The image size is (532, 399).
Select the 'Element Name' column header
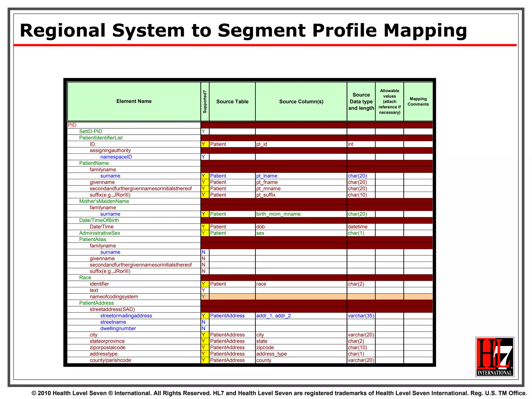tap(134, 101)
